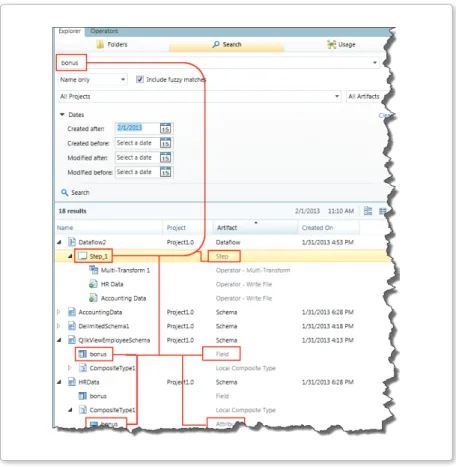Click the Search button with magnifier
This screenshot has width=456, height=467.
click(75, 192)
